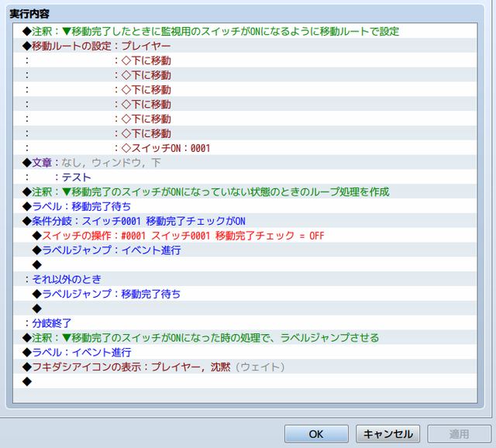Select the 分岐終了 row
The image size is (496, 448).
[x=245, y=322]
